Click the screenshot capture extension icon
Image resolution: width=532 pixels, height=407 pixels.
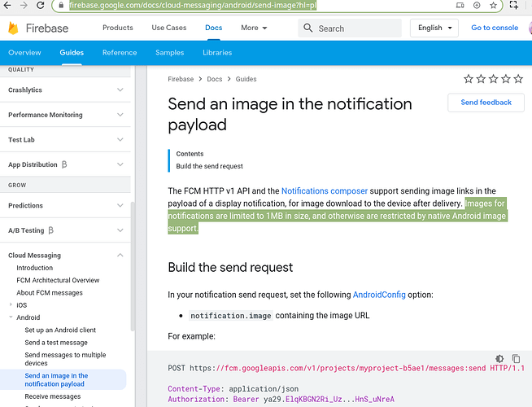click(514, 5)
